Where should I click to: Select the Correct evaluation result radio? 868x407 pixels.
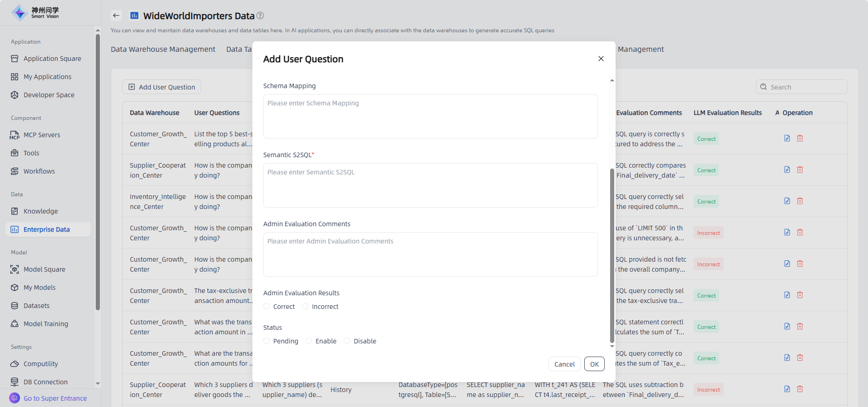pos(267,307)
